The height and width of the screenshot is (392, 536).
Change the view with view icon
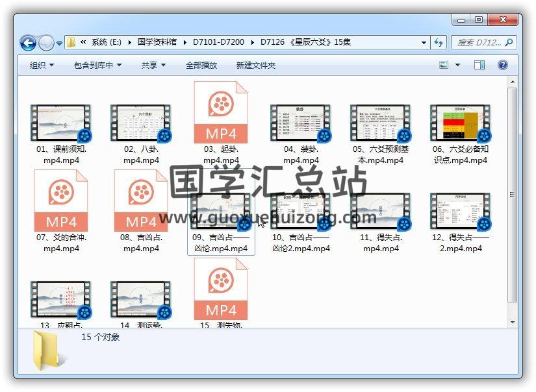[444, 65]
